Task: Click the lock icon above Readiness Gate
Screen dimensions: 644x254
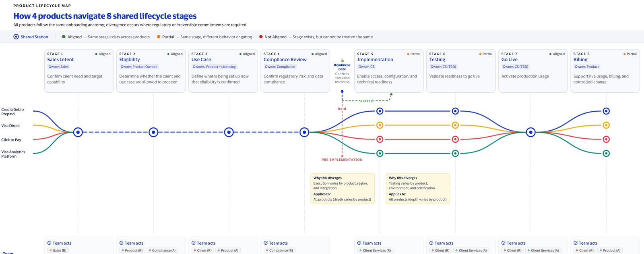Action: coord(342,60)
